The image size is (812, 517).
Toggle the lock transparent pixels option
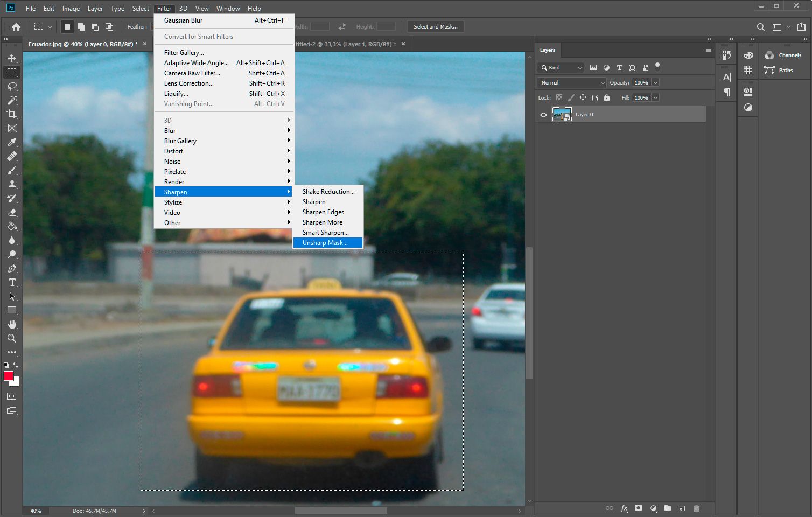[x=559, y=97]
